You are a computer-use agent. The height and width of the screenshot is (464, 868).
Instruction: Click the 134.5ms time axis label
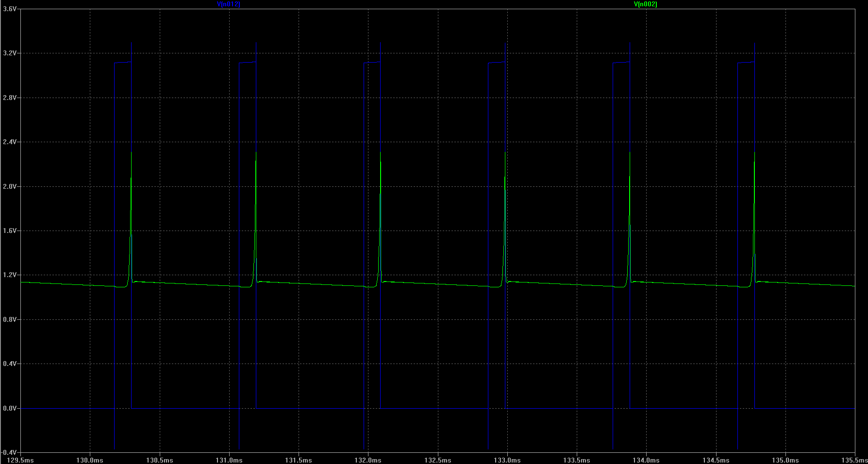(716, 460)
